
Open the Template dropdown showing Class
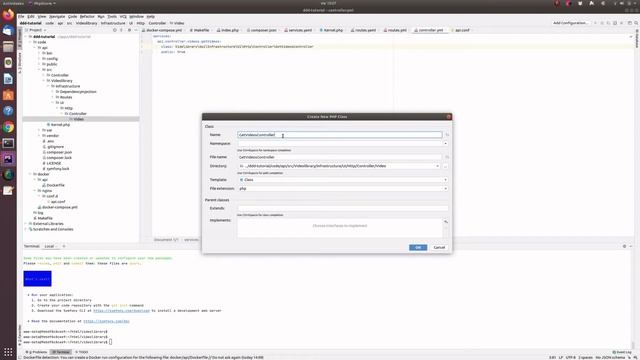click(x=343, y=180)
